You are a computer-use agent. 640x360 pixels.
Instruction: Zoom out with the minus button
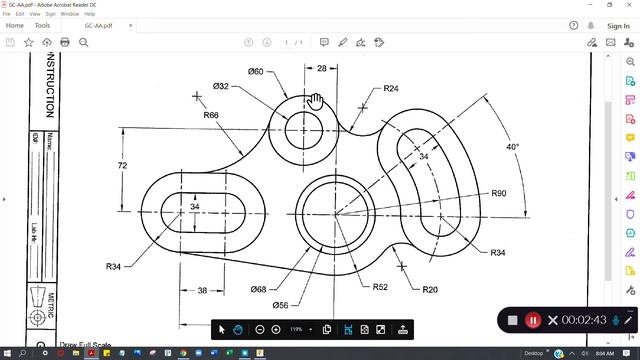260,329
